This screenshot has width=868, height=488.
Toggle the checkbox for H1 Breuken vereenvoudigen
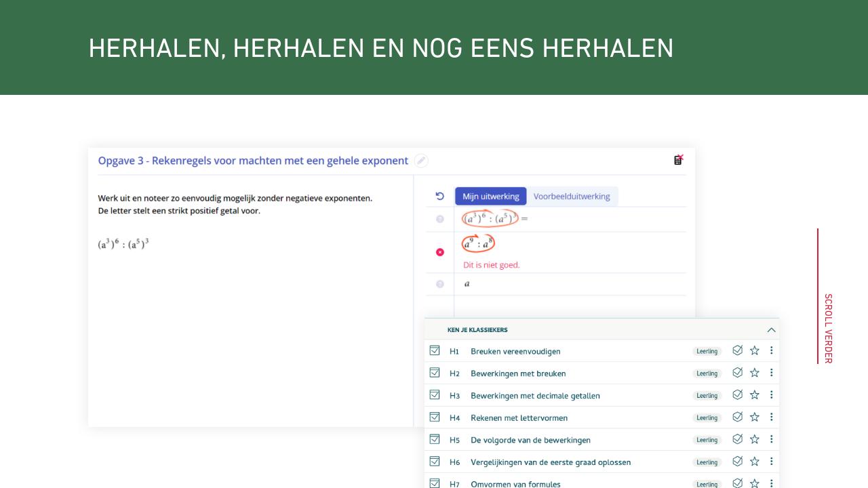(x=435, y=350)
